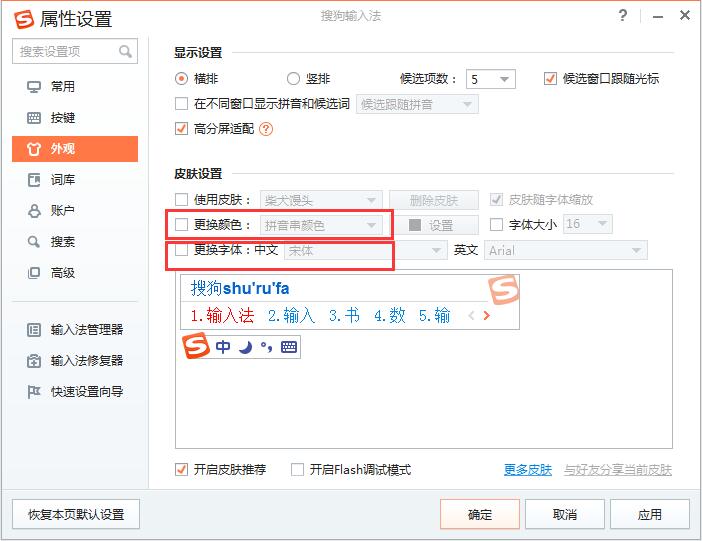Enable the 使用皮肤 checkbox
Screen dimensions: 702x541
tap(181, 199)
